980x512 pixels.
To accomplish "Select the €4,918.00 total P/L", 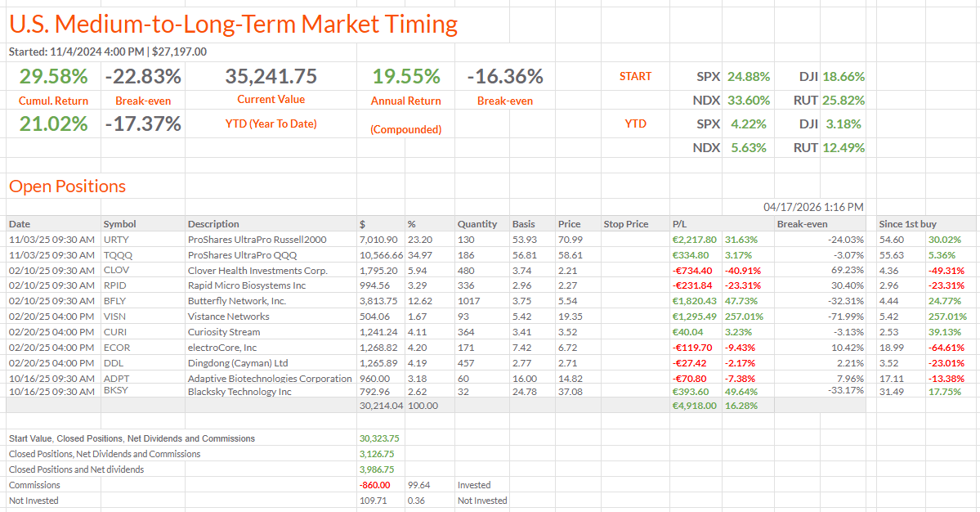I will (x=695, y=405).
